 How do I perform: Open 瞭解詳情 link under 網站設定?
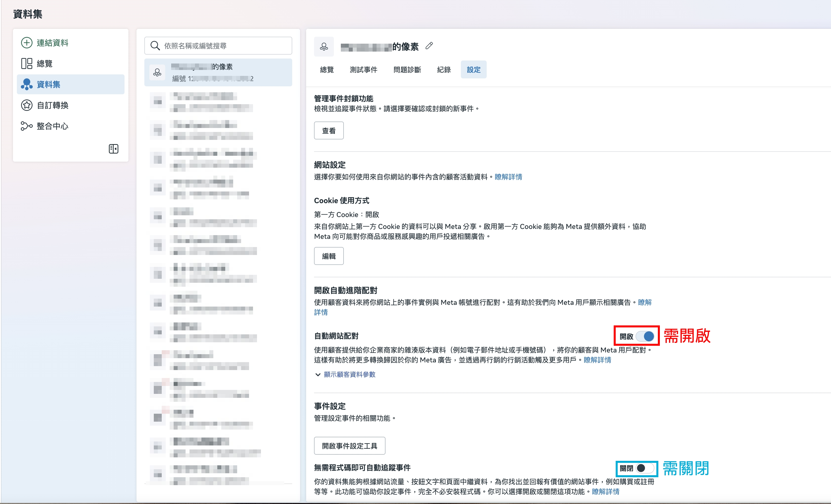pos(508,177)
